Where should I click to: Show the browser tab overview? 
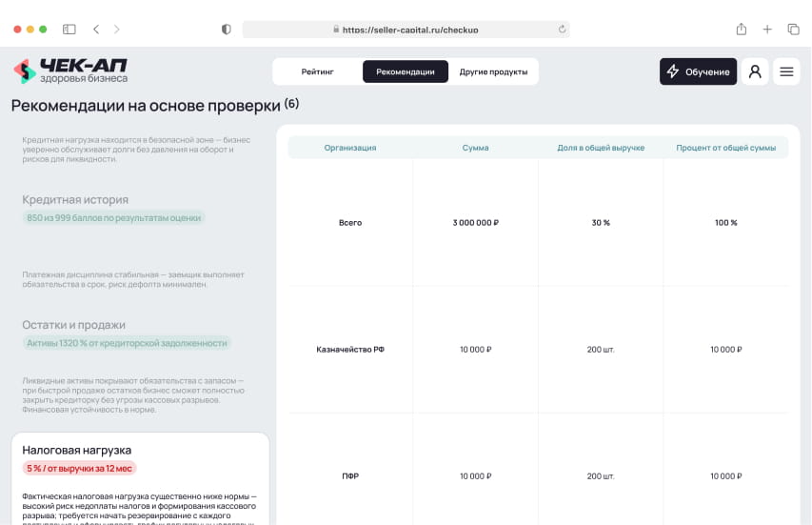click(793, 30)
